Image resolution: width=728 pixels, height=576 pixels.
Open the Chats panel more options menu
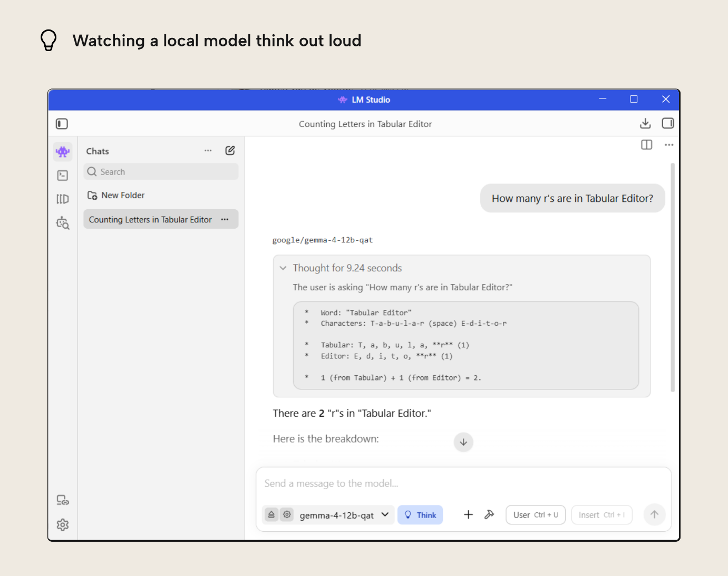[208, 151]
